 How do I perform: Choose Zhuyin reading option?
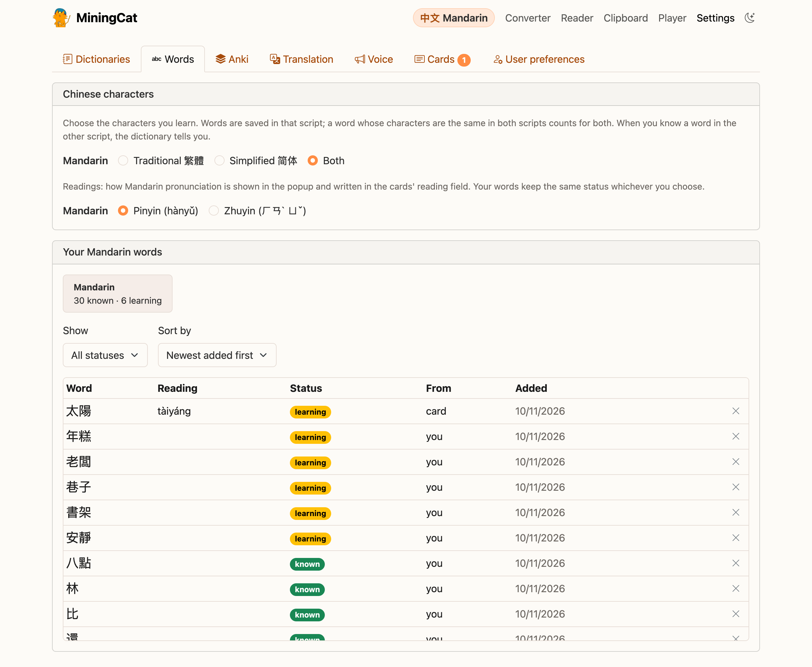coord(214,210)
